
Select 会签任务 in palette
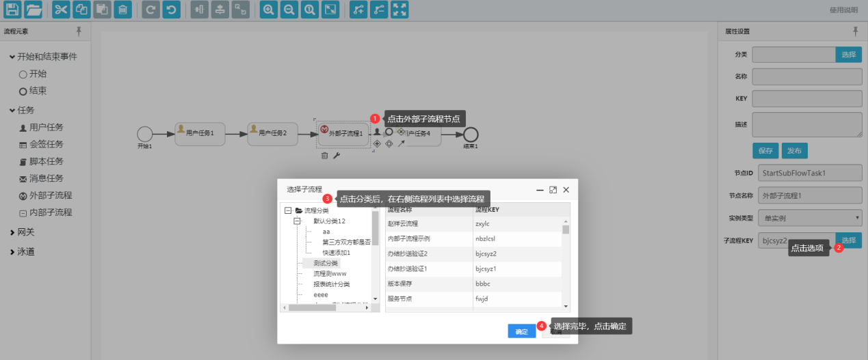41,144
